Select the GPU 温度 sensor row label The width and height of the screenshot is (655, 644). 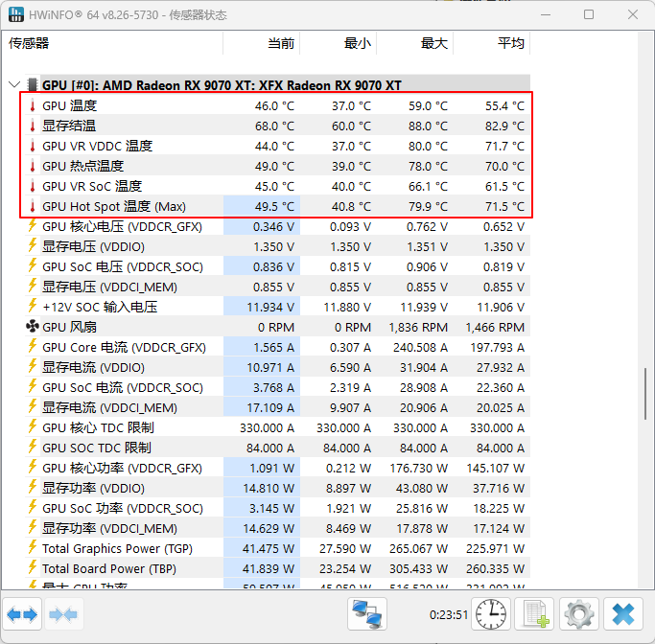coord(69,106)
